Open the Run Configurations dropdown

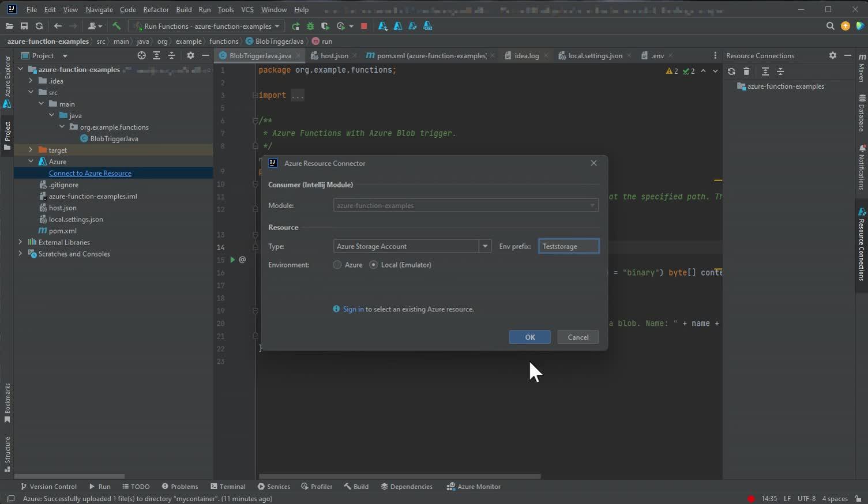point(276,26)
